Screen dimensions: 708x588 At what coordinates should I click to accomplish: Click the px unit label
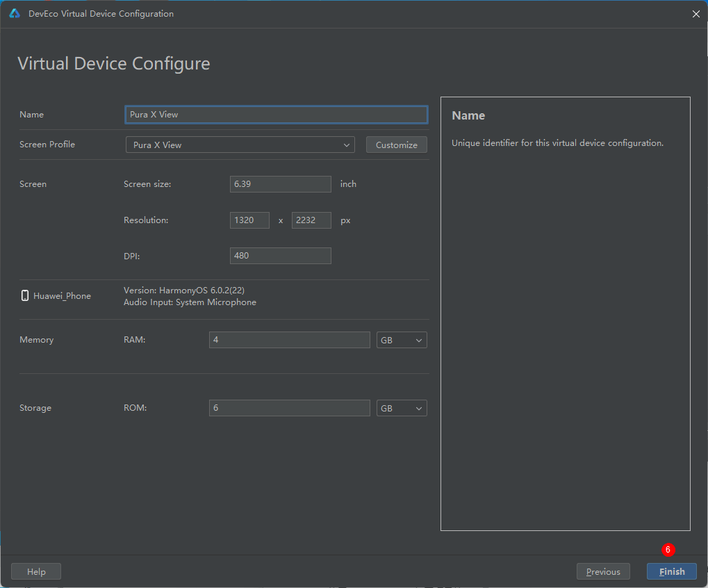pos(345,221)
